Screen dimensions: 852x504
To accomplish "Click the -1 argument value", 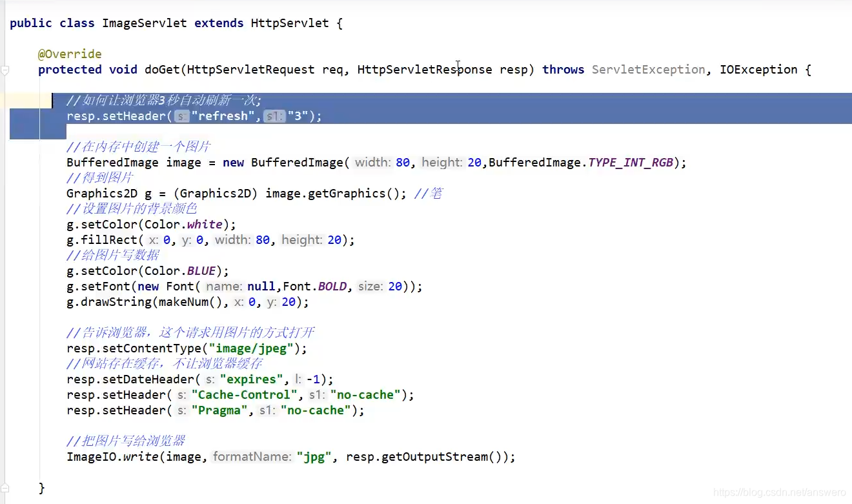I will coord(313,379).
